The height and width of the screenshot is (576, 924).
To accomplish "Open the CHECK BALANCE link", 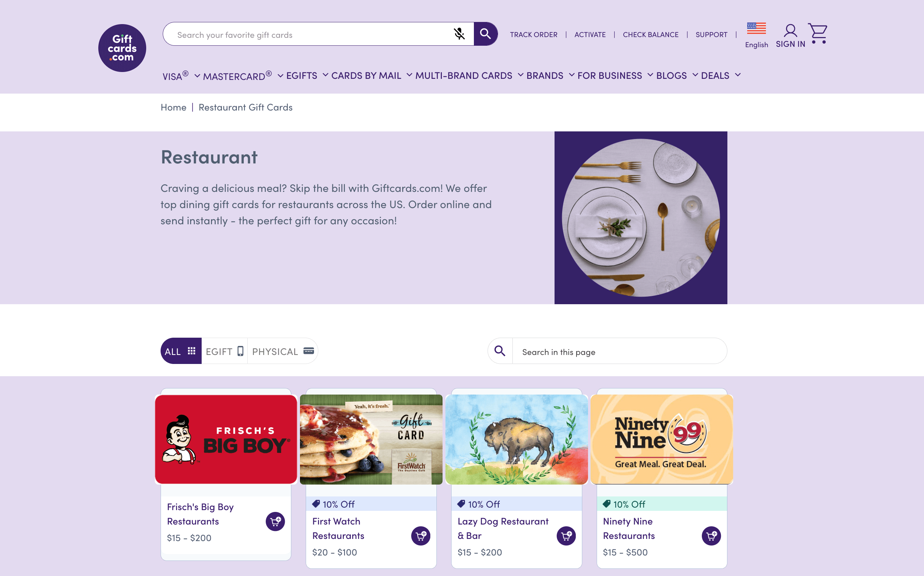I will [650, 35].
